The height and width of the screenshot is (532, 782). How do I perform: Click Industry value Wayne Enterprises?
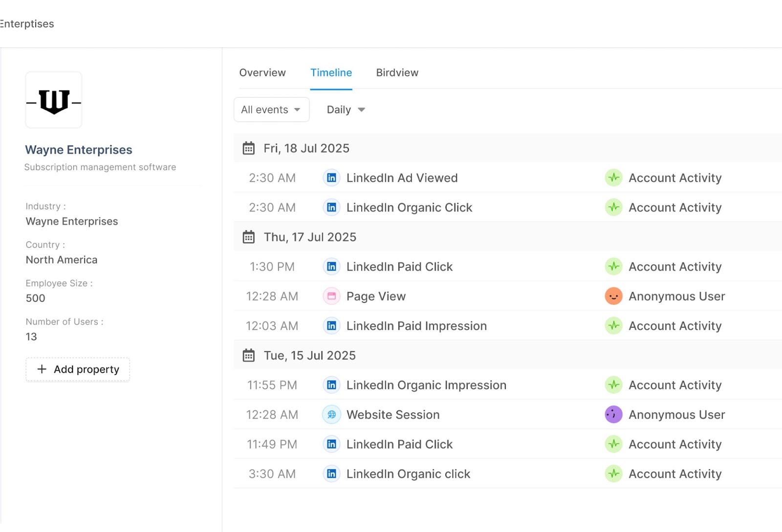72,221
